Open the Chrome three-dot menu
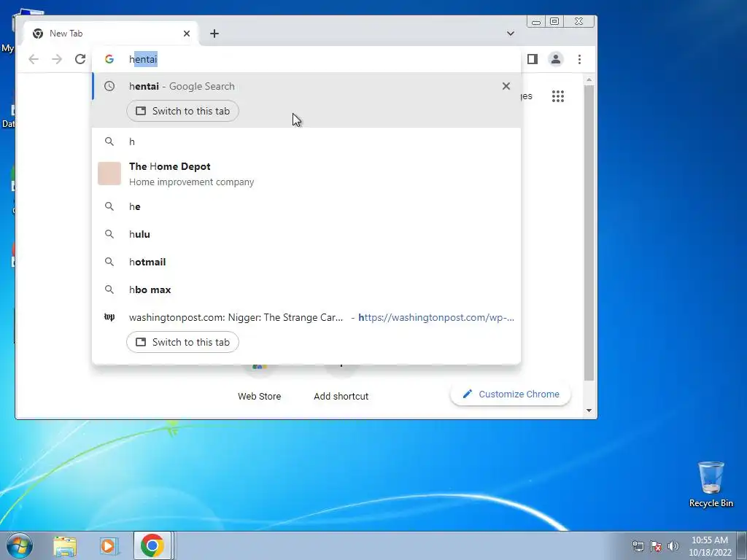 click(x=579, y=59)
